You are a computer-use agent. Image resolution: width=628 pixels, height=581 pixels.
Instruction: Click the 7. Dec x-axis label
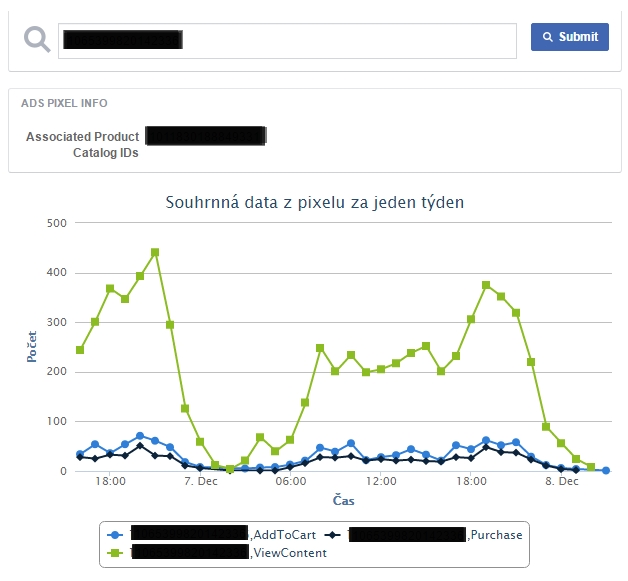coord(201,481)
